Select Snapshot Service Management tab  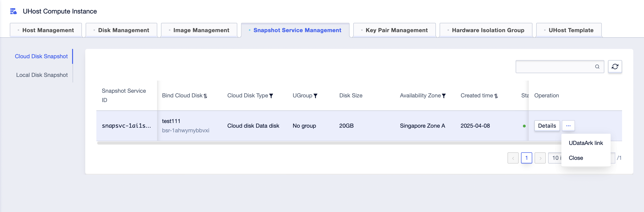[x=295, y=30]
